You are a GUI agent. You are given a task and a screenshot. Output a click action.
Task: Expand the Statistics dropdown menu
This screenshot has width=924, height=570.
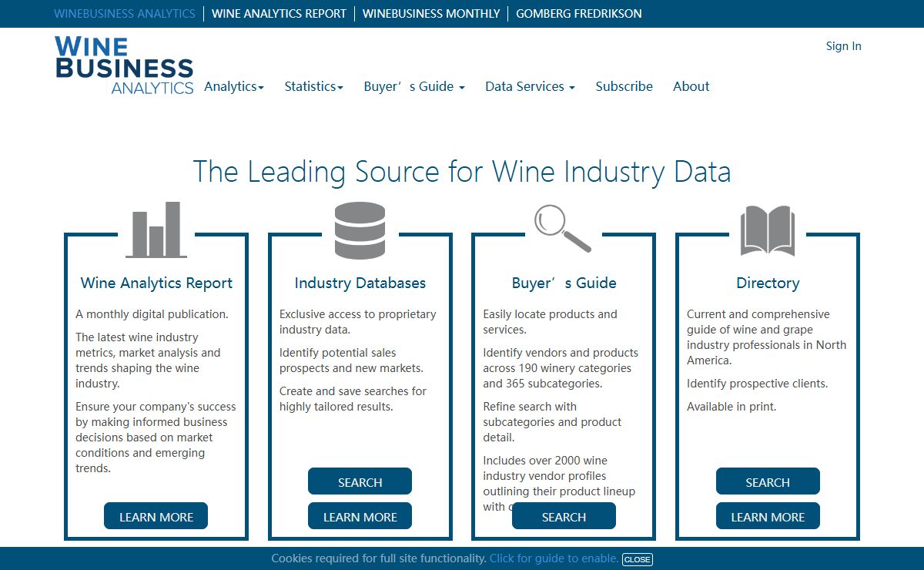314,86
